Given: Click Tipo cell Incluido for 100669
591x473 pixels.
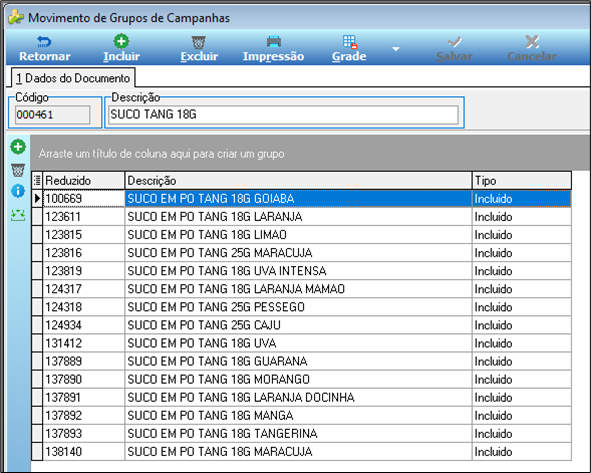Looking at the screenshot, I should coord(522,199).
